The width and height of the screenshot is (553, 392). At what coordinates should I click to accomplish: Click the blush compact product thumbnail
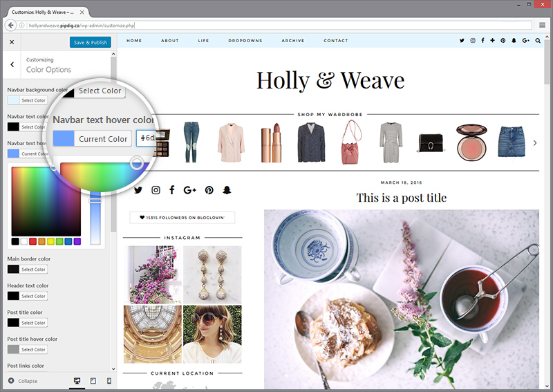(471, 142)
